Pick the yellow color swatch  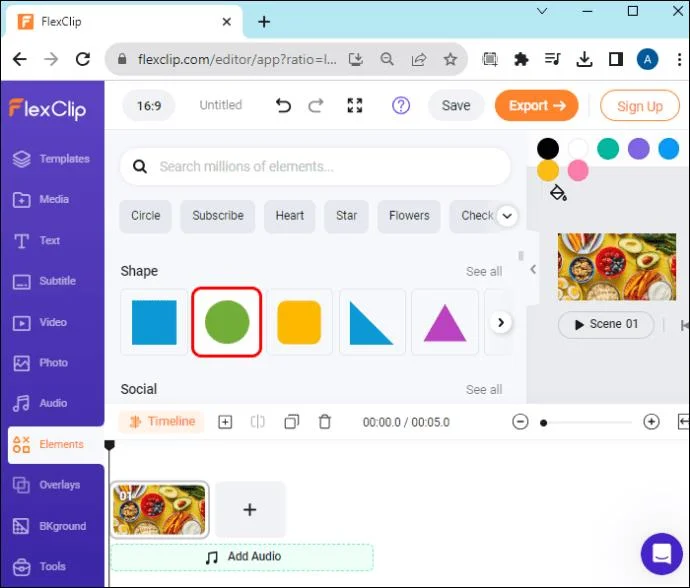(x=548, y=170)
